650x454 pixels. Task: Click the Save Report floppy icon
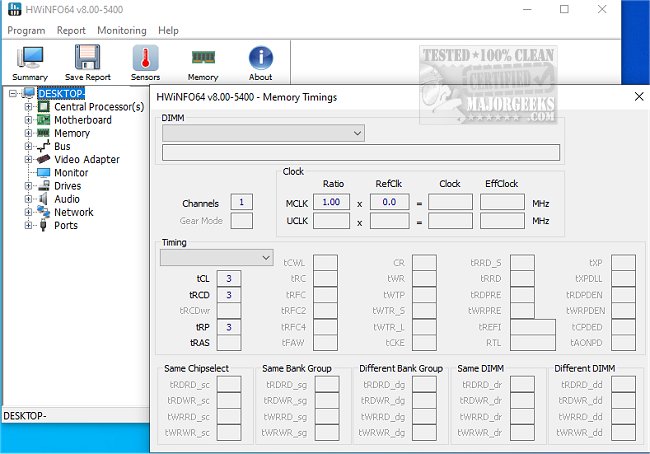[x=88, y=61]
